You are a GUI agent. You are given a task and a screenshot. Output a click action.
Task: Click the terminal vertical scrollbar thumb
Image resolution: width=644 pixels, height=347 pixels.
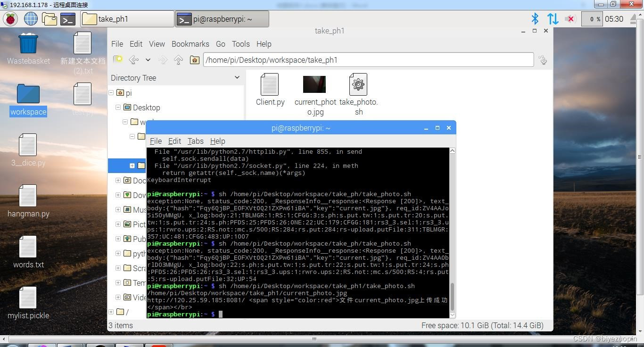click(x=453, y=297)
